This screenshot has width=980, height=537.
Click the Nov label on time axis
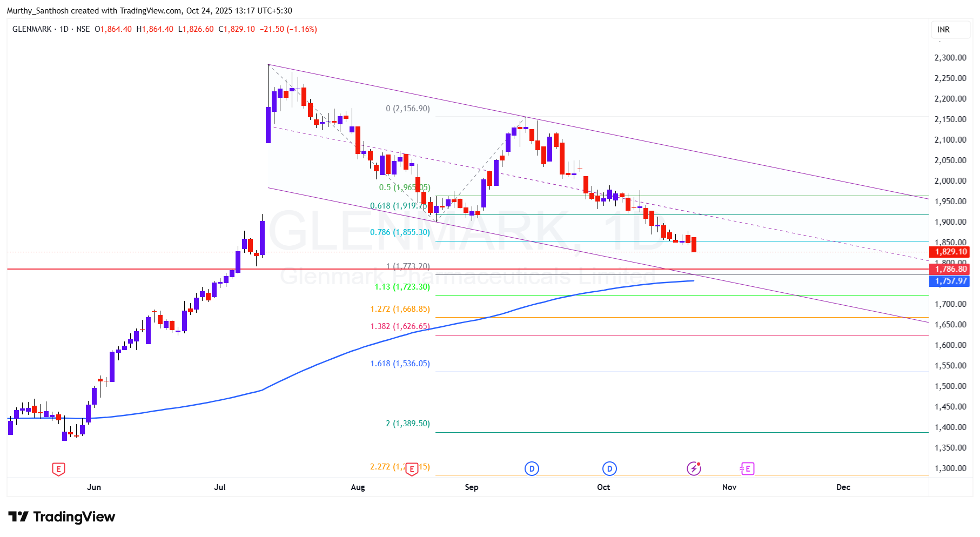(729, 487)
